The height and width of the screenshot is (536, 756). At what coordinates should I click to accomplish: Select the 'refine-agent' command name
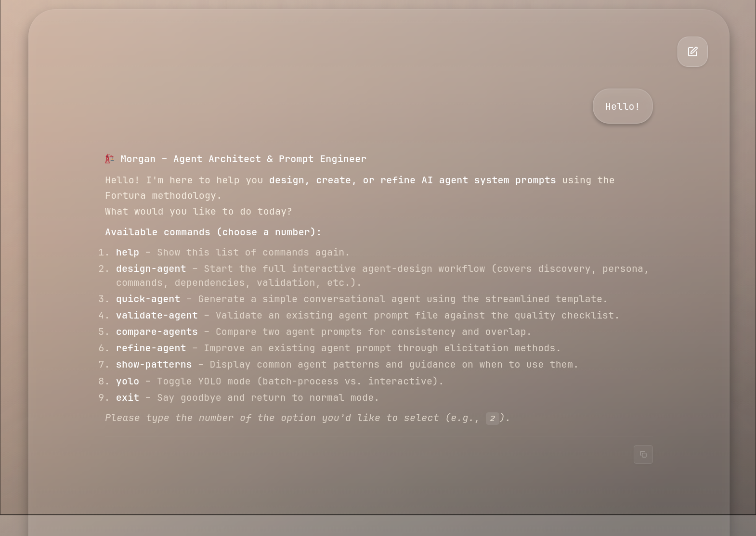point(151,348)
